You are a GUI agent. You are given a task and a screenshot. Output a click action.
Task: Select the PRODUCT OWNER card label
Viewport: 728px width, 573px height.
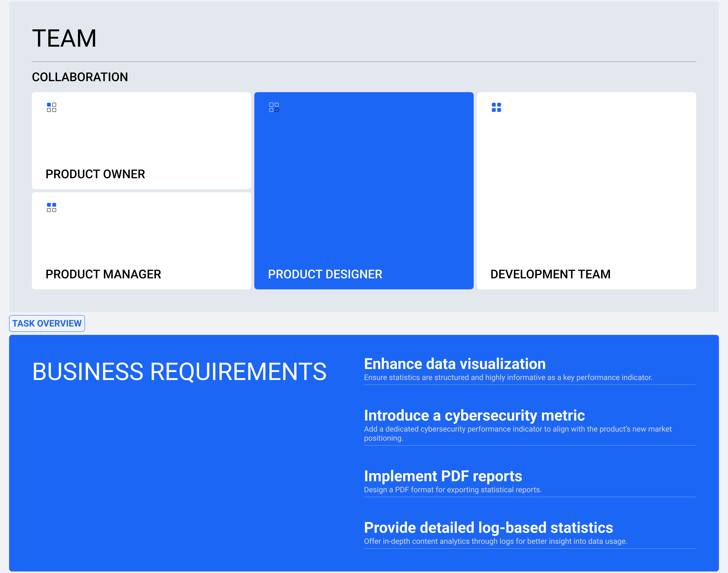coord(95,174)
